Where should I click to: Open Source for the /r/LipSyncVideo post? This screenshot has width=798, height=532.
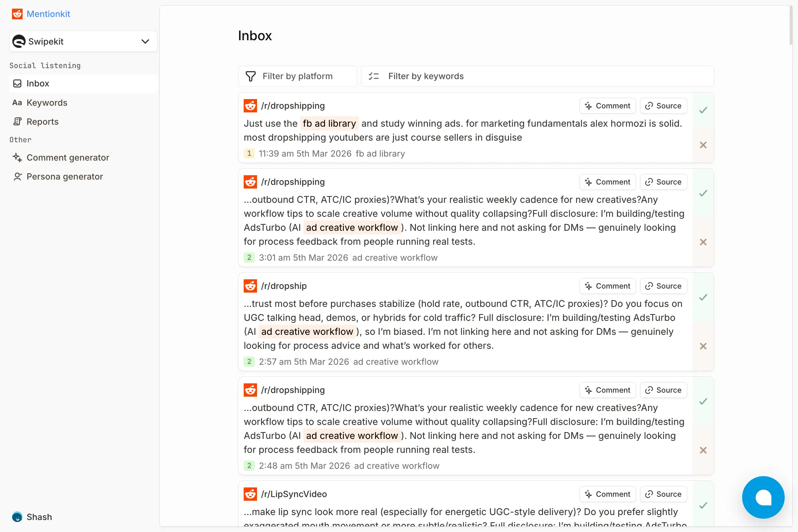(x=663, y=494)
